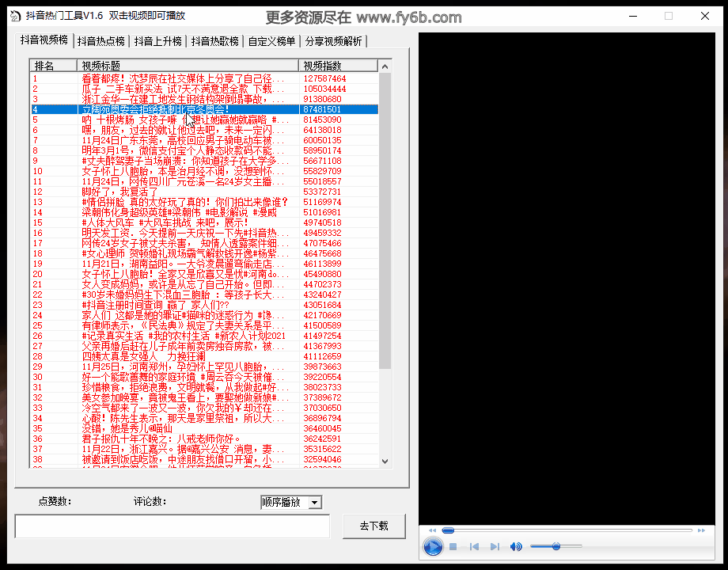
Task: Select rank 12 video 脚好了，我复活了
Action: [x=205, y=192]
